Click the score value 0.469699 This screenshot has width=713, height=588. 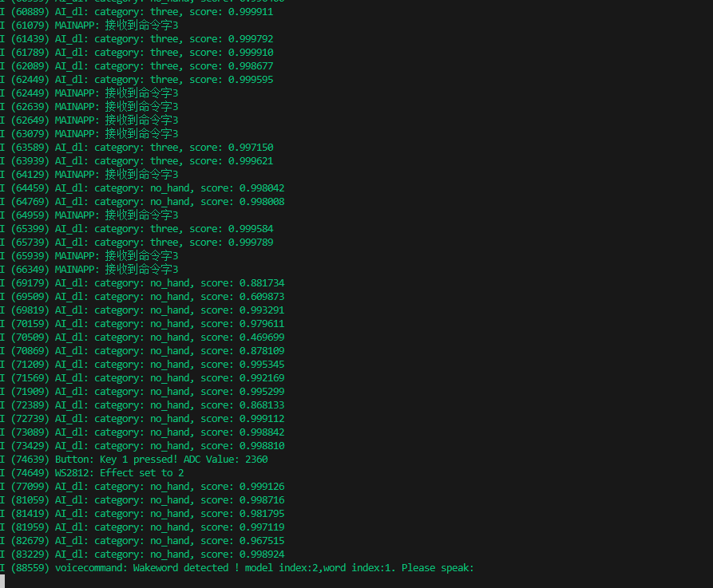(262, 337)
